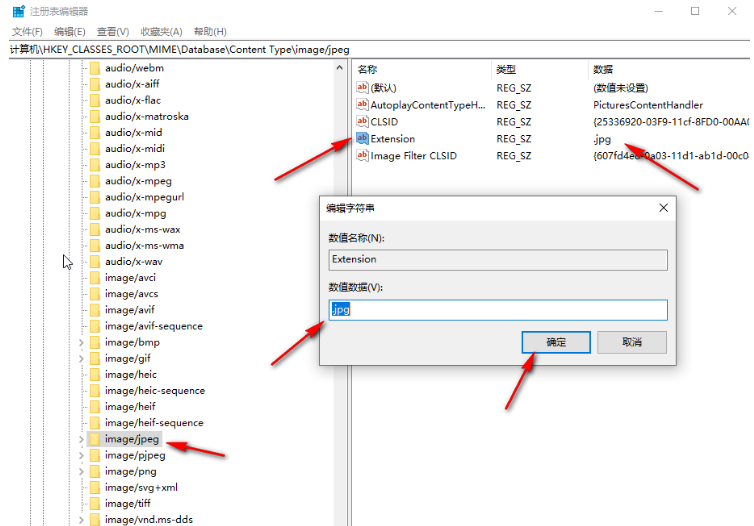The width and height of the screenshot is (754, 526).
Task: Open the 编辑(E) menu
Action: pos(70,32)
